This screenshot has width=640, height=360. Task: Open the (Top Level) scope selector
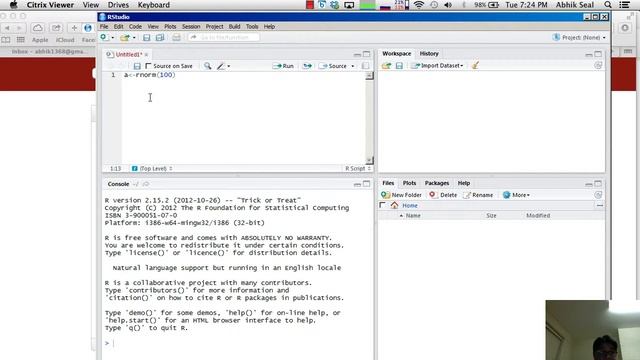tap(152, 169)
